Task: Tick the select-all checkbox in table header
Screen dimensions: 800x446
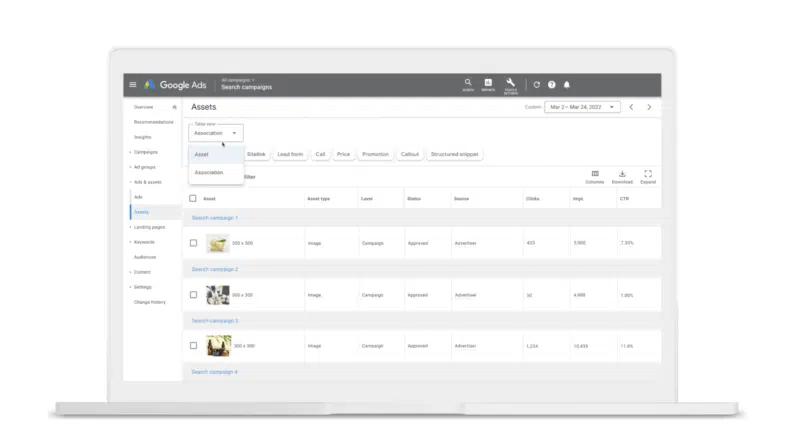Action: (194, 199)
